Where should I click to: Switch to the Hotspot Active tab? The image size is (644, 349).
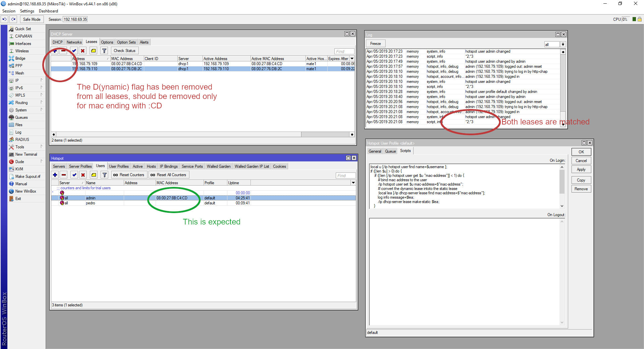[x=138, y=166]
